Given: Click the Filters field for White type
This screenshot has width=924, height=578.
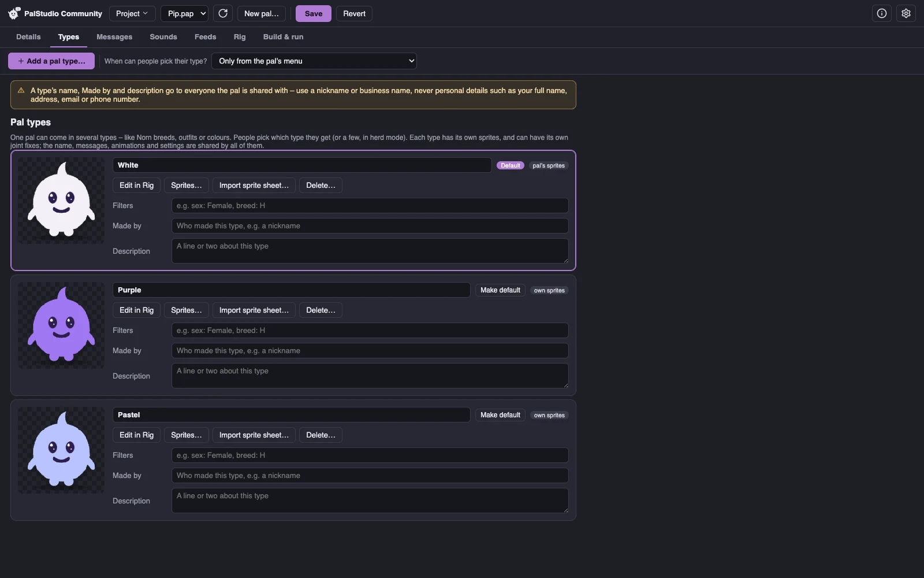Looking at the screenshot, I should pos(370,206).
